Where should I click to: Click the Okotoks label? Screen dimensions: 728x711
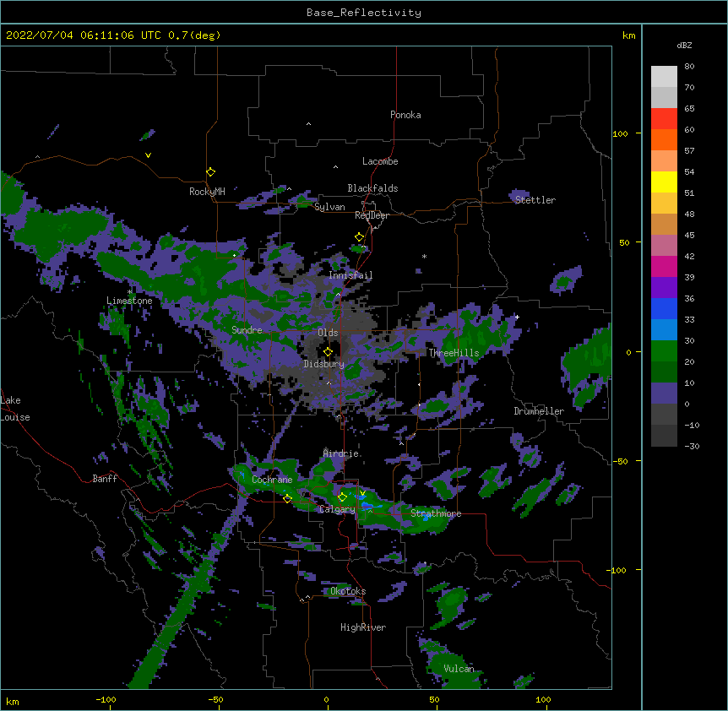coord(348,591)
